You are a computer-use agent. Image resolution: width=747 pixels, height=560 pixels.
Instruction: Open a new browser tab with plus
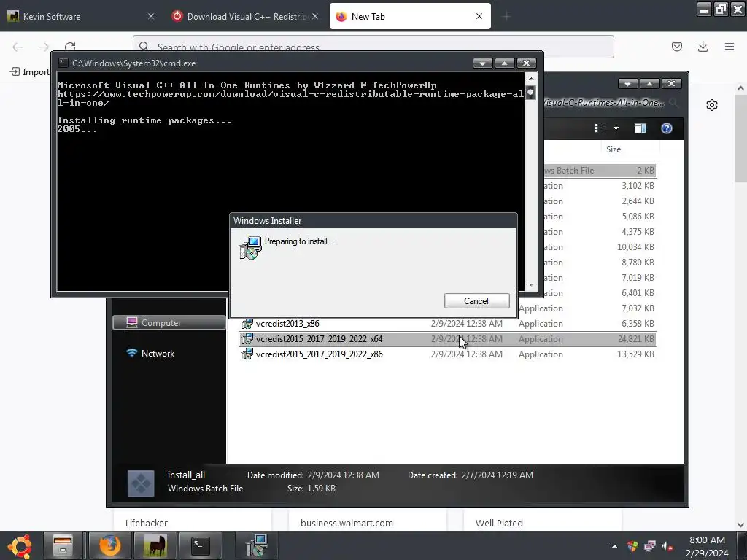click(506, 17)
